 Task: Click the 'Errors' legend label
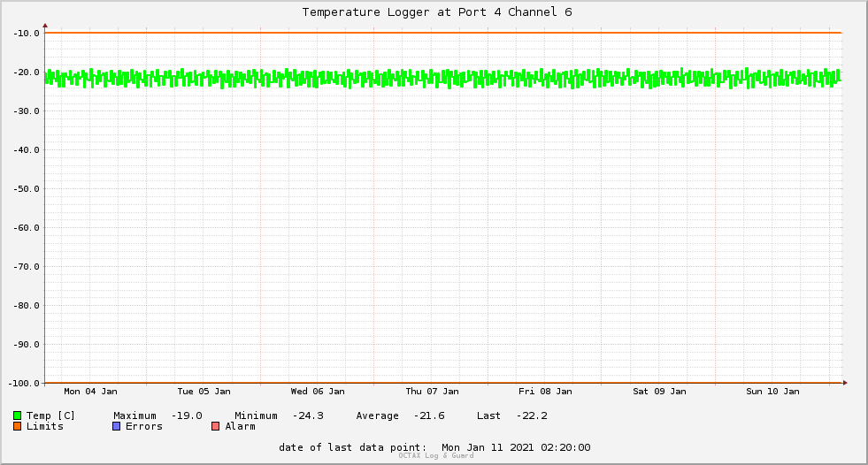[144, 426]
